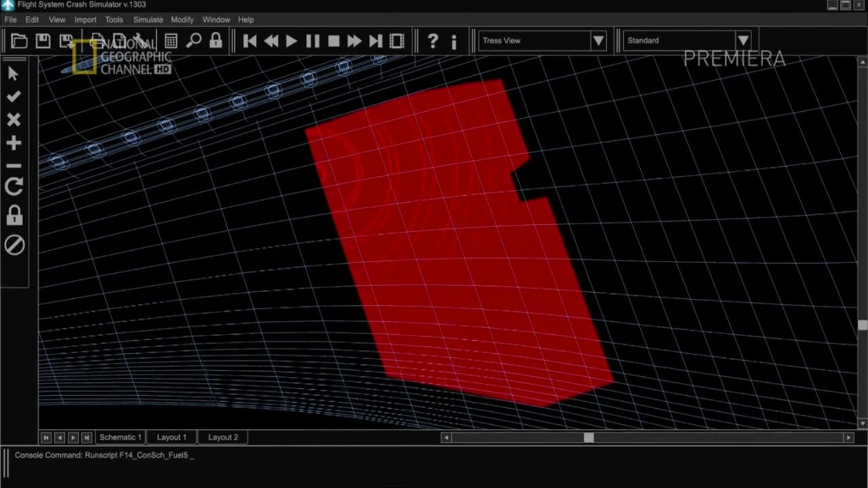Screen dimensions: 868x488
Task: Click the vertical scrollbar thumb
Action: tap(863, 325)
